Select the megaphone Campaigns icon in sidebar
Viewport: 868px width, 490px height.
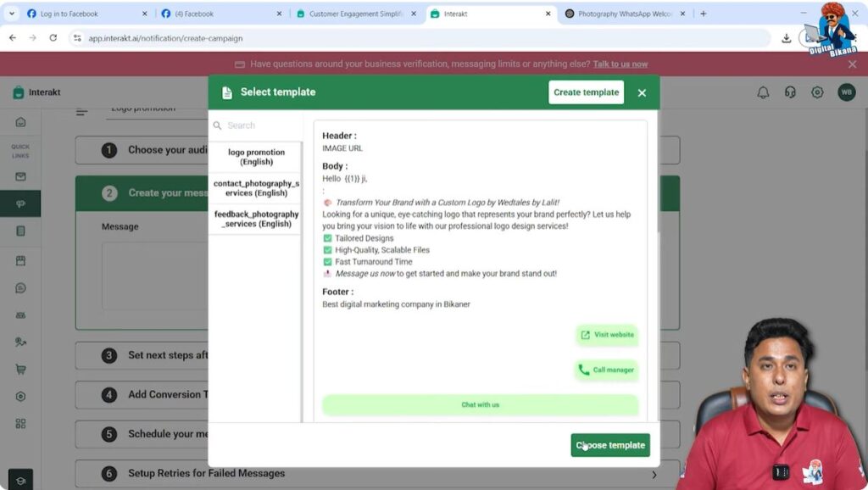20,203
